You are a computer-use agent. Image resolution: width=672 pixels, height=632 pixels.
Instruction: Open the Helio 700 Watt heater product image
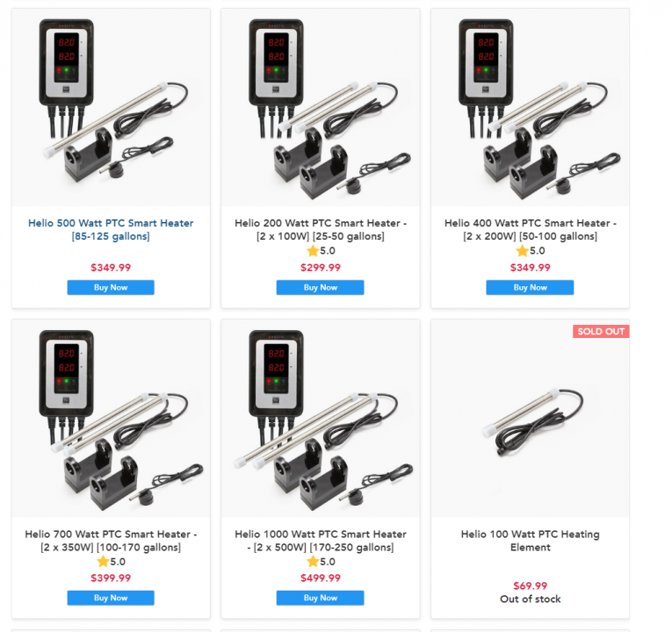tap(111, 419)
